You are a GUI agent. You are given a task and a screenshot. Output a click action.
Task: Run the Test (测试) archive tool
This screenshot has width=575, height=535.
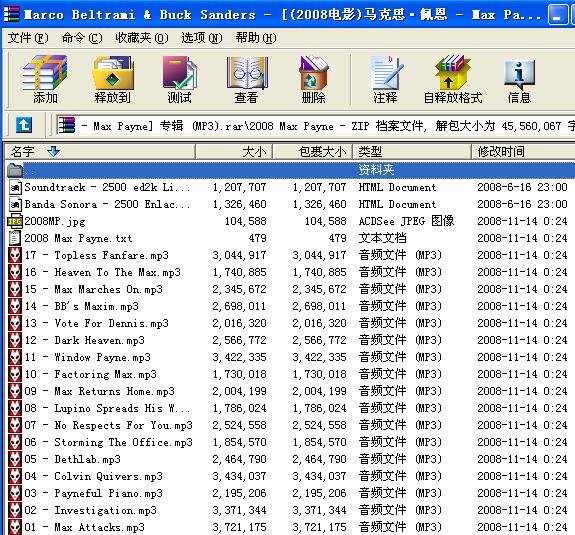pos(179,79)
